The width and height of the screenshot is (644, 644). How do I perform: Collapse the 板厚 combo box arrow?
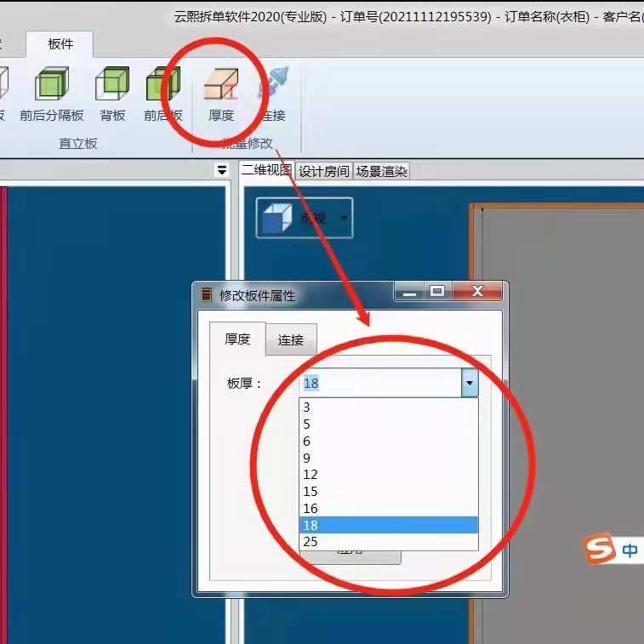[x=470, y=383]
